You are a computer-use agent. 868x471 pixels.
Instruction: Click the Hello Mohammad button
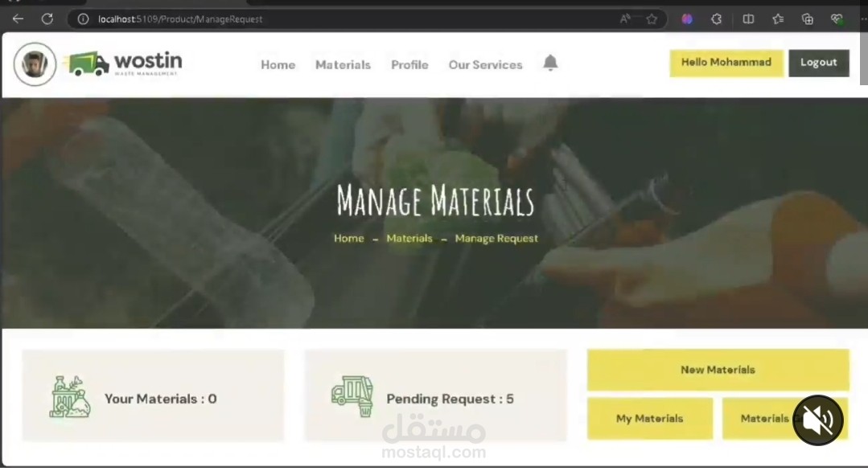(726, 63)
